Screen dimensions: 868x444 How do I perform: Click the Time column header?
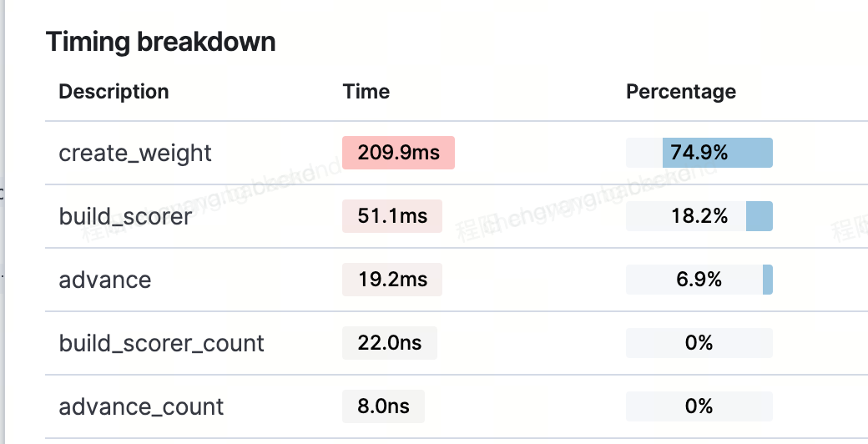pos(366,91)
